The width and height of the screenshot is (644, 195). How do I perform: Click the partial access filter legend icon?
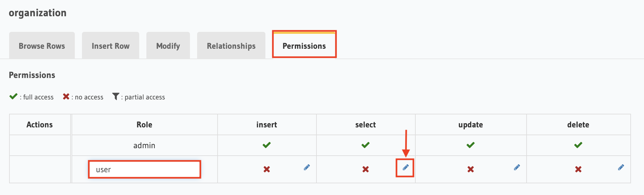click(116, 97)
